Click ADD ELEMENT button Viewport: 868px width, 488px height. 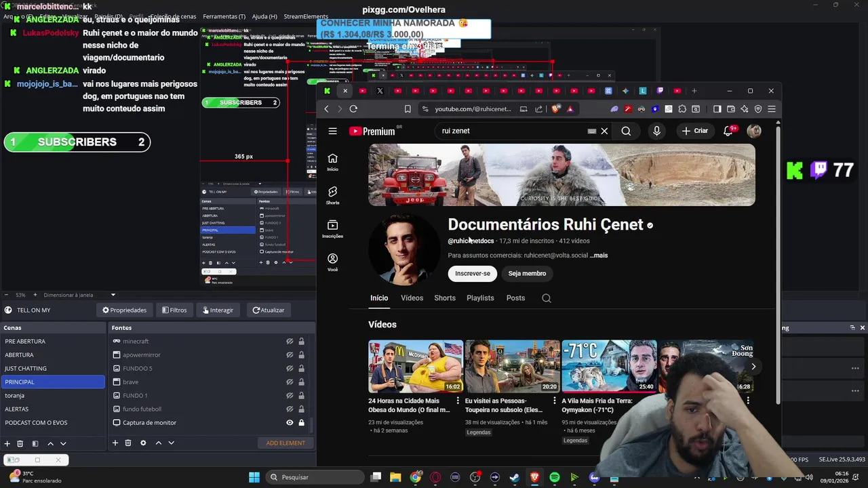tap(285, 443)
